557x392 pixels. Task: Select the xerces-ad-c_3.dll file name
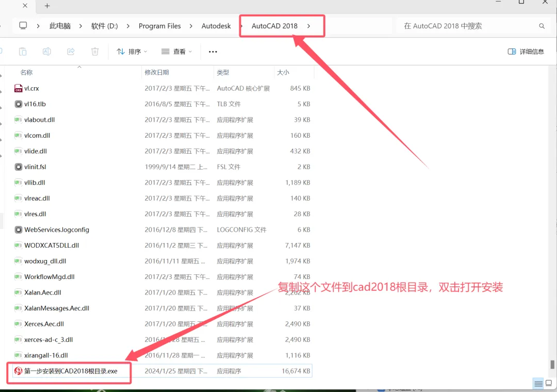pos(48,340)
